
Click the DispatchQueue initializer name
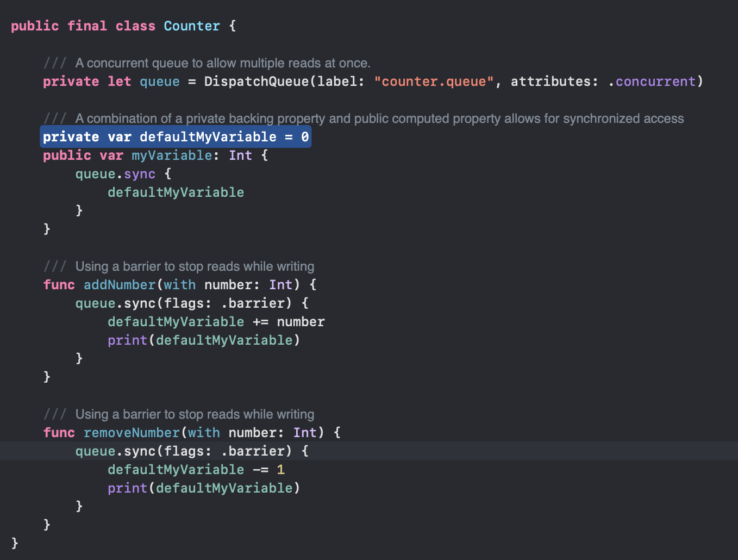click(x=257, y=82)
